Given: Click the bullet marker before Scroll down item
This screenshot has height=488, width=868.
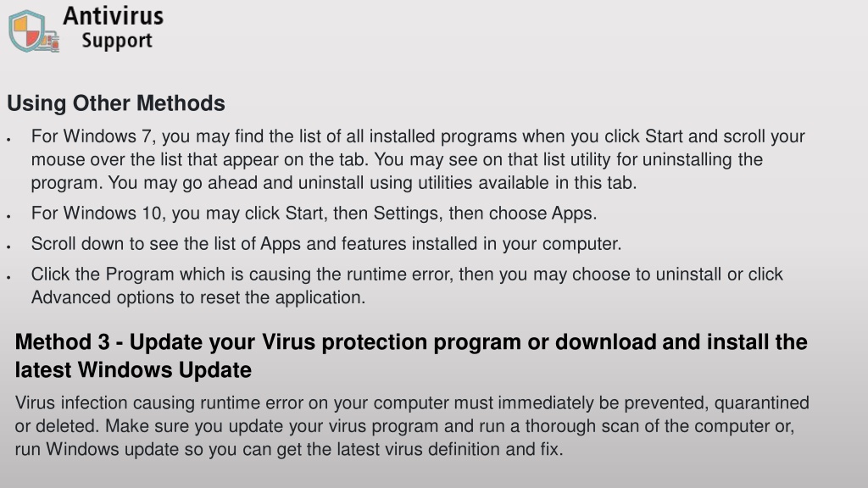Looking at the screenshot, I should click(8, 247).
